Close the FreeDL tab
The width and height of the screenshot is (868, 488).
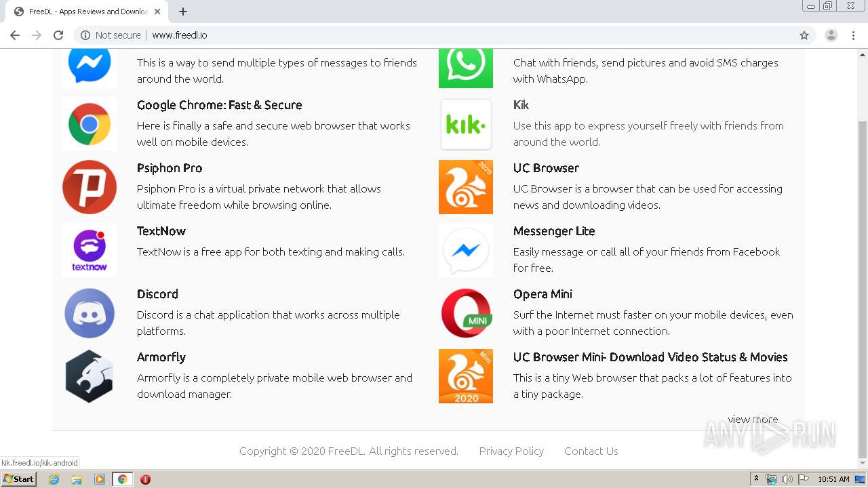[157, 12]
